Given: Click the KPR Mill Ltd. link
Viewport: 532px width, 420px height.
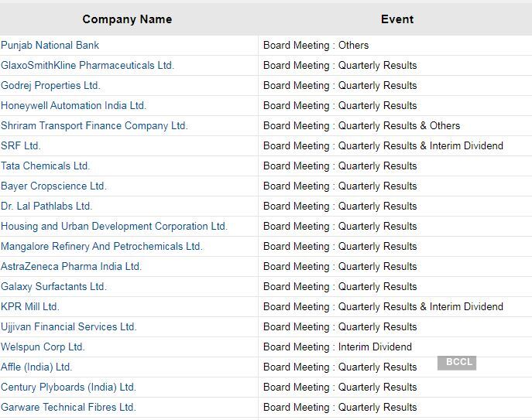Looking at the screenshot, I should 30,307.
